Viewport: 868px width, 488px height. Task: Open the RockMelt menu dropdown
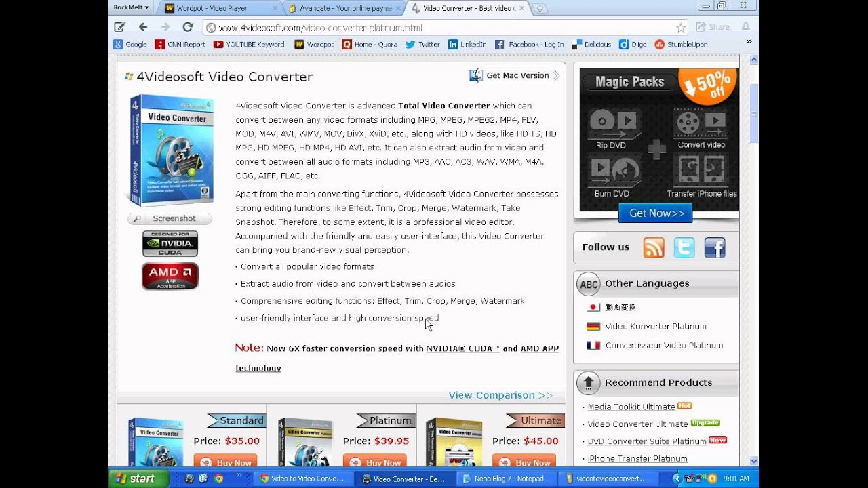[x=132, y=7]
